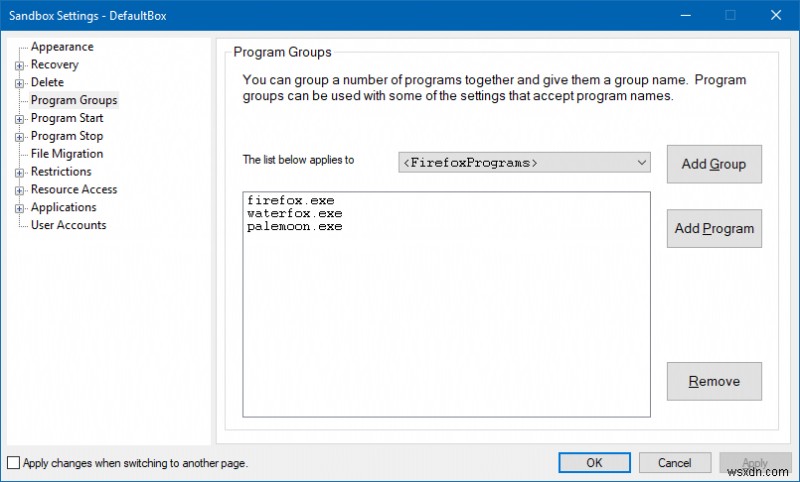The width and height of the screenshot is (800, 482).
Task: Enable apply changes when switching pages
Action: click(13, 463)
